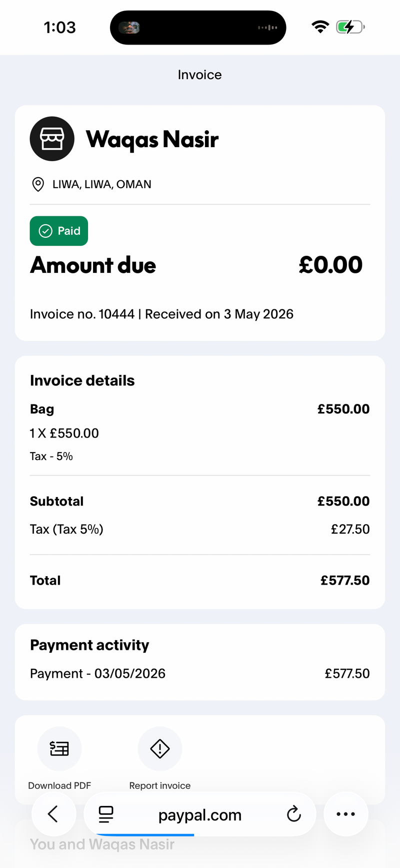Tap the Report invoice label
The image size is (400, 868).
tap(160, 785)
